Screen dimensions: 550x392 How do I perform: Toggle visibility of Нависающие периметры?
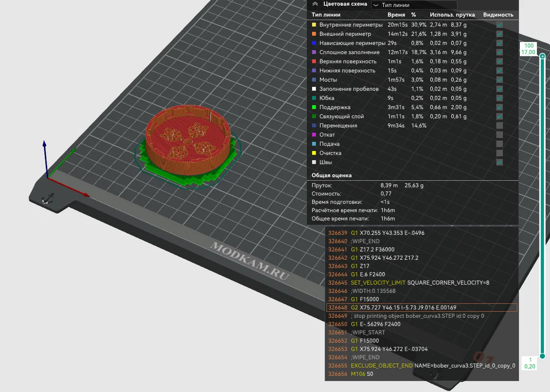499,43
